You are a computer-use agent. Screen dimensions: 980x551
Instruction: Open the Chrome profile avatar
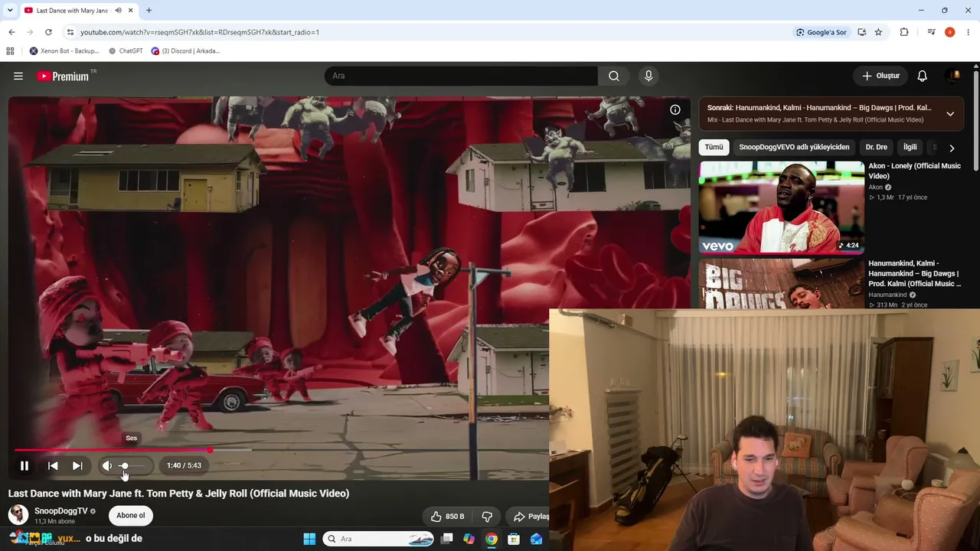(949, 32)
